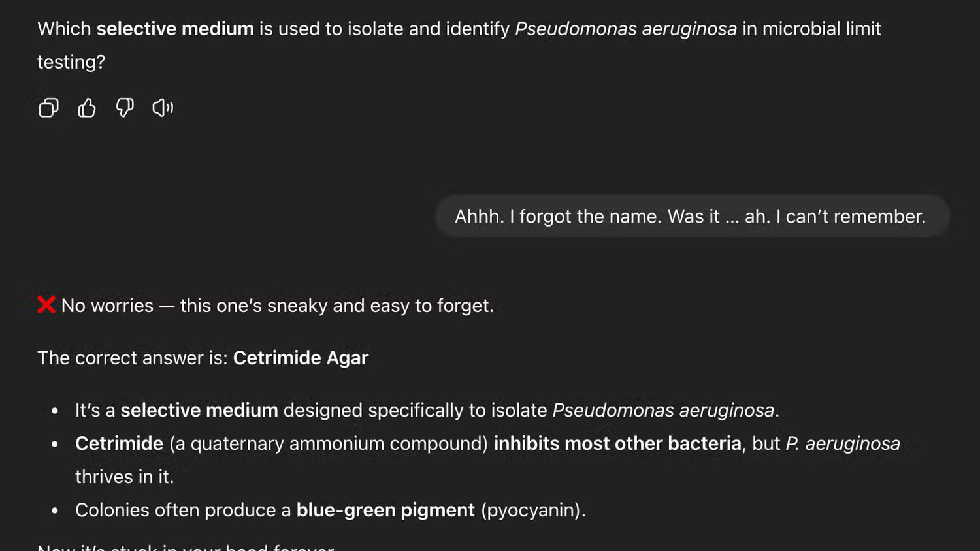Click the bold "Cetrimide" starting the second bullet
The image size is (980, 551).
tap(119, 443)
